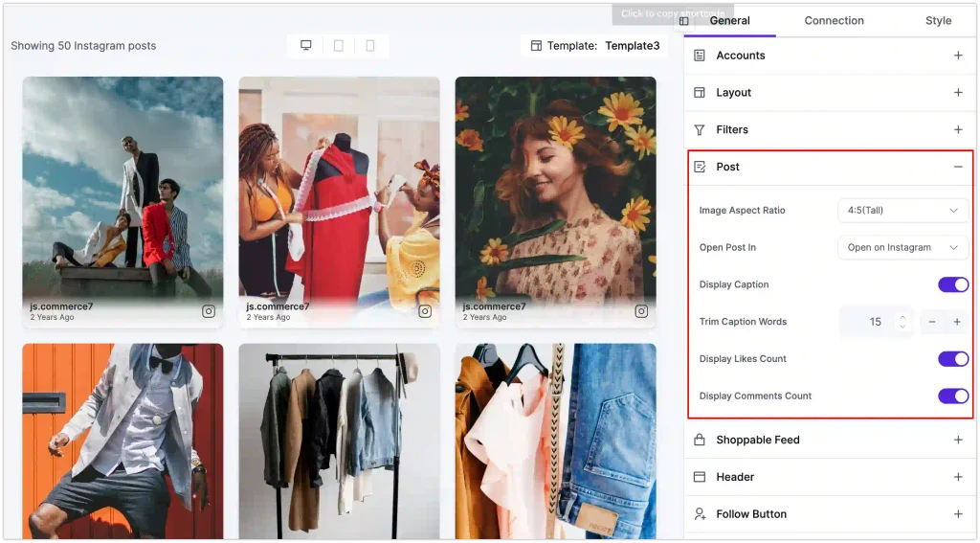Expand the Filters section with plus
The width and height of the screenshot is (980, 543).
click(958, 130)
